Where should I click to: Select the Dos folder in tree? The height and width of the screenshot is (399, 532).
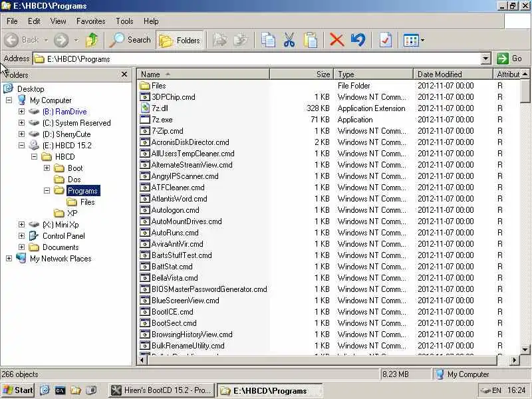74,179
